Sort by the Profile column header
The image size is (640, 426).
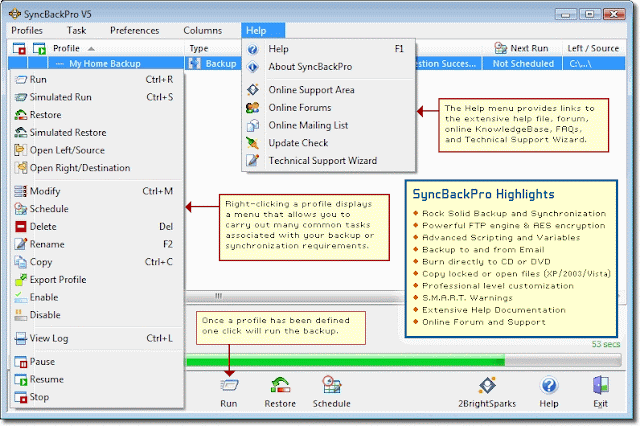tap(116, 49)
